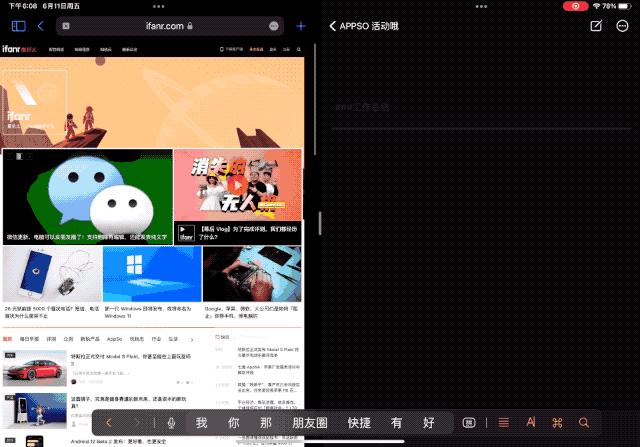
Task: Open the Android 12 Beta 2 article
Action: (x=118, y=442)
